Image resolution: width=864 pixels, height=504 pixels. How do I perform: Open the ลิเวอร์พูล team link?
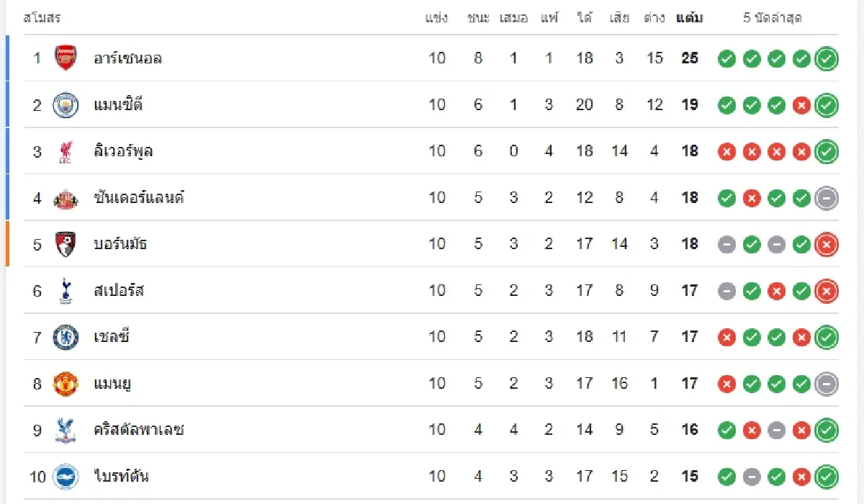[x=123, y=151]
